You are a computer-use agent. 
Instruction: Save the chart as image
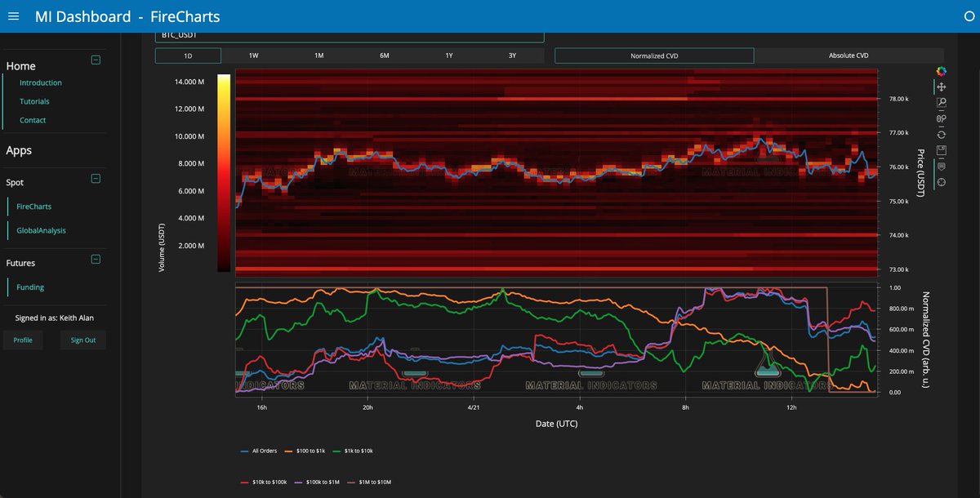coord(941,150)
